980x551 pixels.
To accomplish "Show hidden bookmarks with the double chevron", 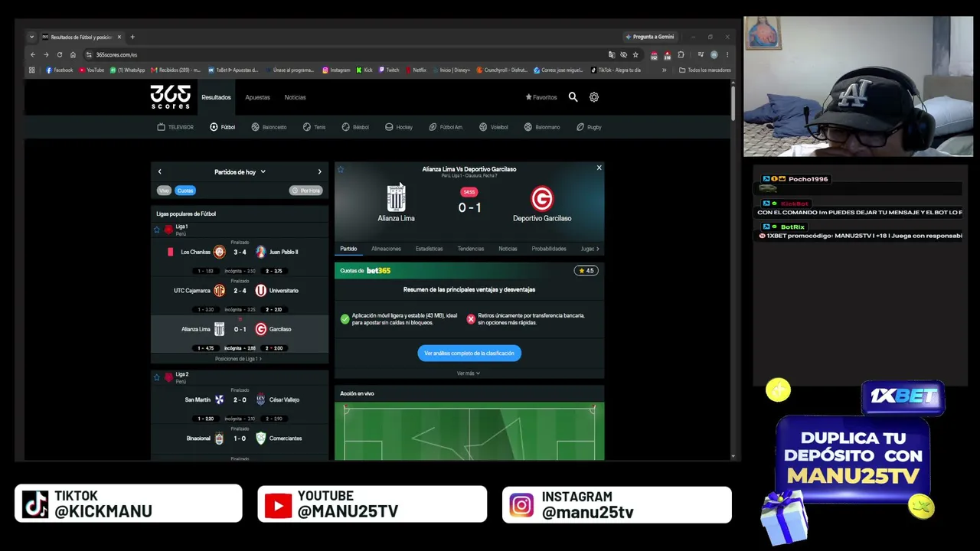I will [664, 70].
